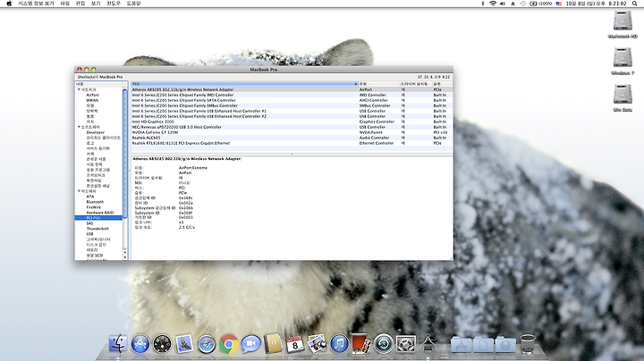Select the Realtek ALC665 row
The image size is (644, 361).
[x=292, y=138]
